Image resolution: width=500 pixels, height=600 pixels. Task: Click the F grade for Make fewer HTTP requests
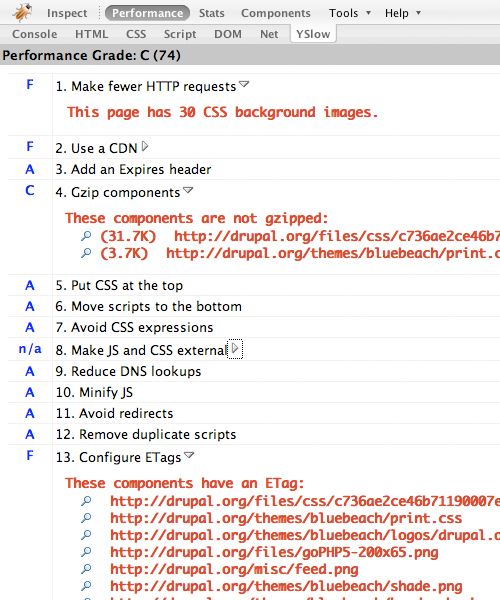tap(30, 85)
